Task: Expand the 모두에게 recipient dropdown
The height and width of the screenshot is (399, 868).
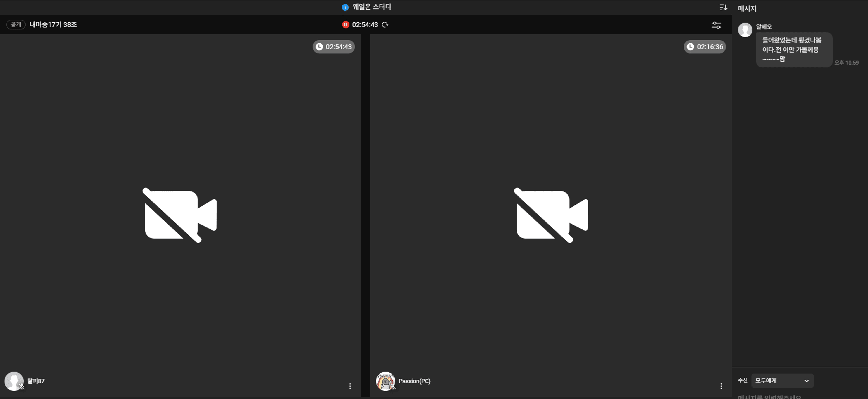Action: [x=782, y=380]
